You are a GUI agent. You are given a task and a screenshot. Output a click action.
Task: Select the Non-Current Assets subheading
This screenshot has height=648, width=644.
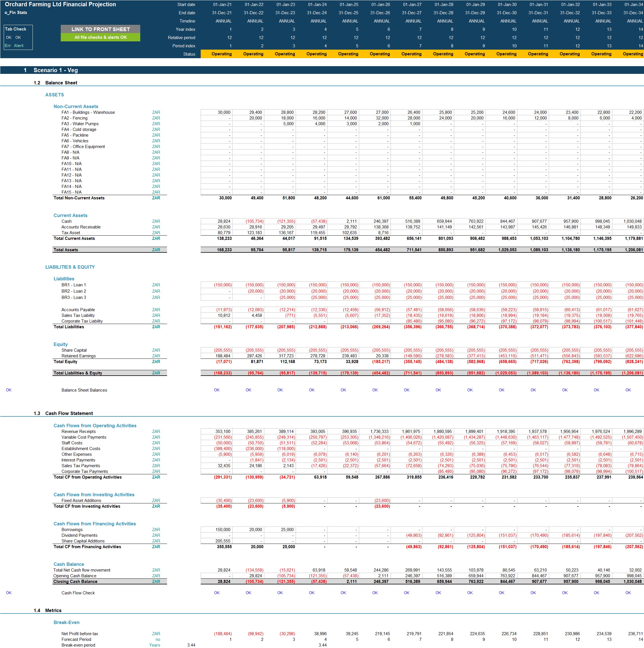pos(76,106)
